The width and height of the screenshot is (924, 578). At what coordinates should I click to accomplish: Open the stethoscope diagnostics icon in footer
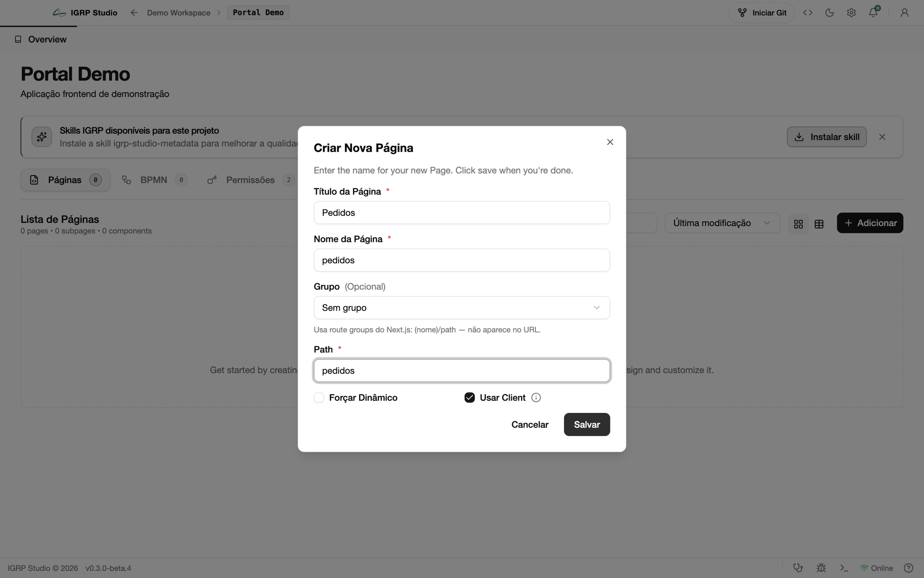798,568
